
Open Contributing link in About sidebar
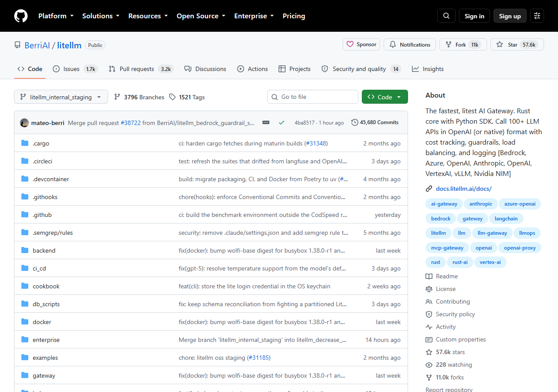click(x=453, y=301)
